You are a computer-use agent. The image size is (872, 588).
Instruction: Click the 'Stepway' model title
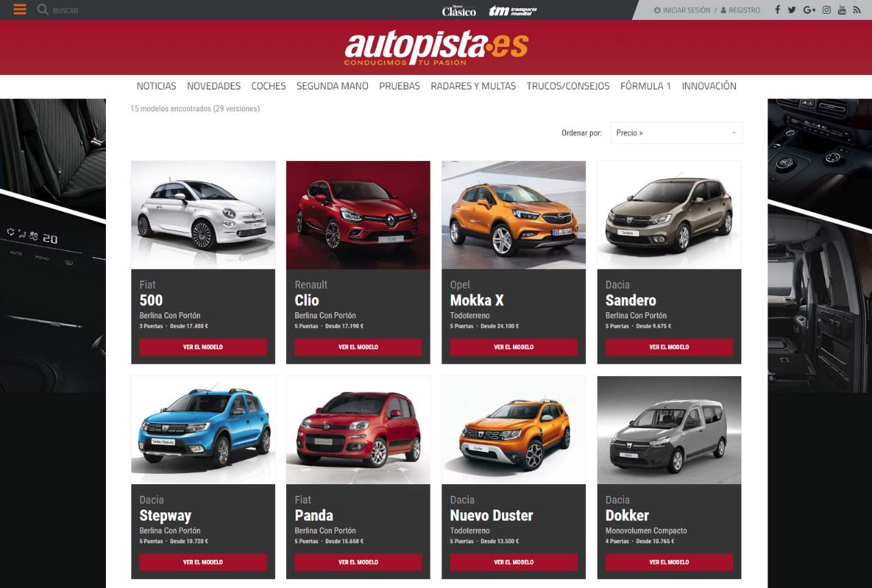click(165, 516)
